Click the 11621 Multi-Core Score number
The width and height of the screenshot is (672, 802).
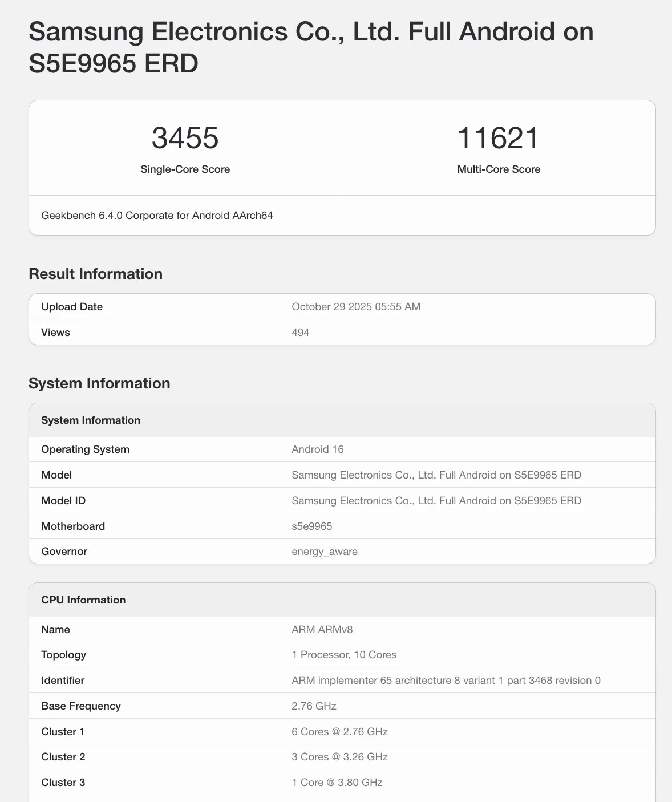coord(498,138)
